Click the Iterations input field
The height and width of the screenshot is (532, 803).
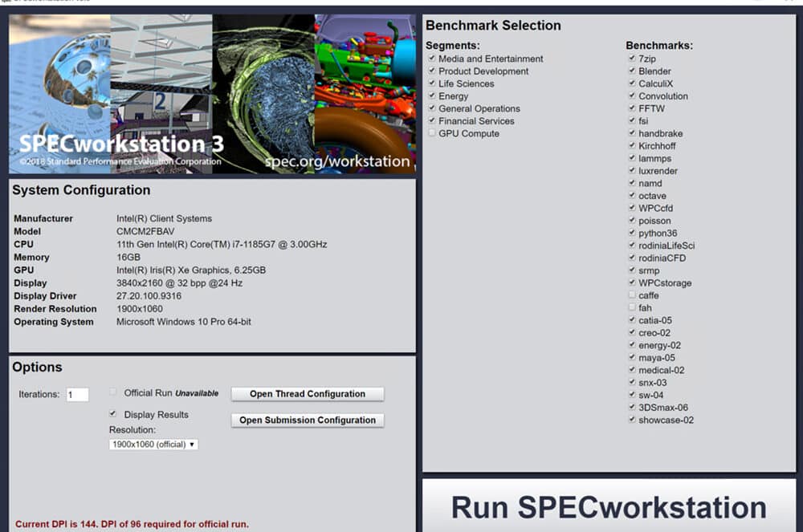pyautogui.click(x=77, y=395)
